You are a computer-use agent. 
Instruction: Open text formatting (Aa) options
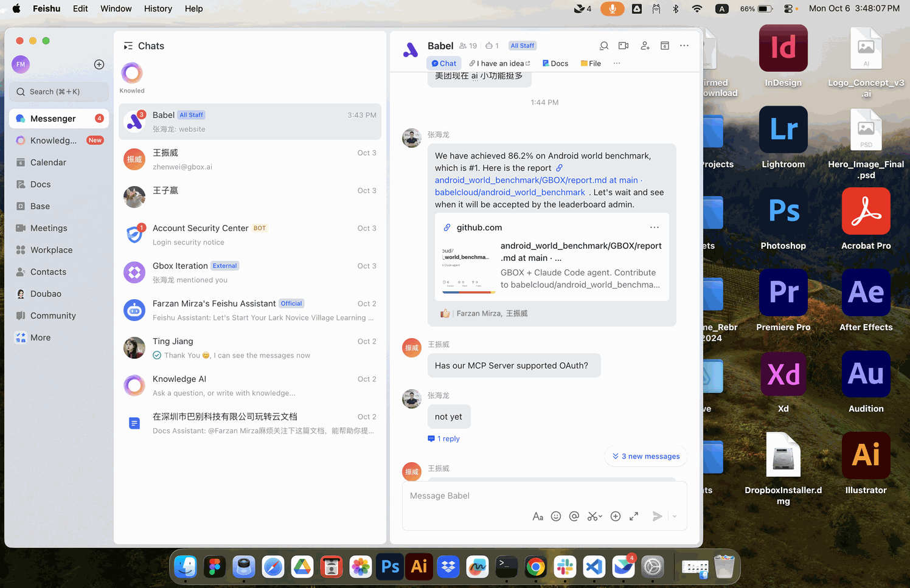(x=538, y=516)
